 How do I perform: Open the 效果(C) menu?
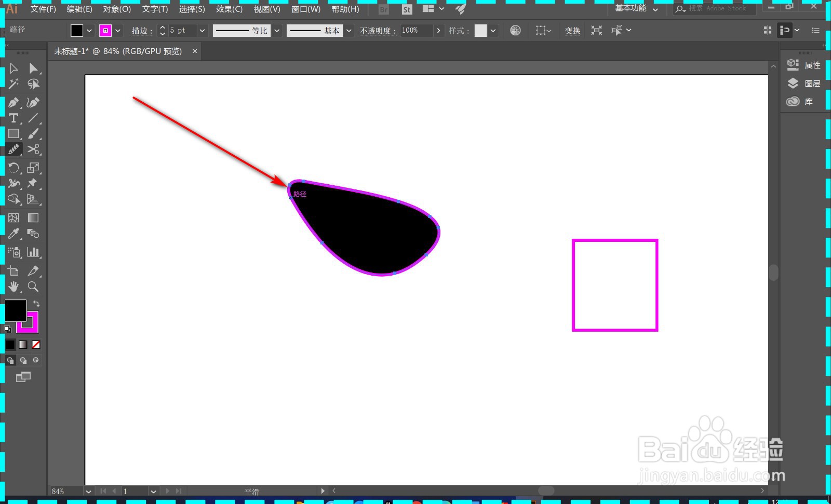(x=229, y=9)
